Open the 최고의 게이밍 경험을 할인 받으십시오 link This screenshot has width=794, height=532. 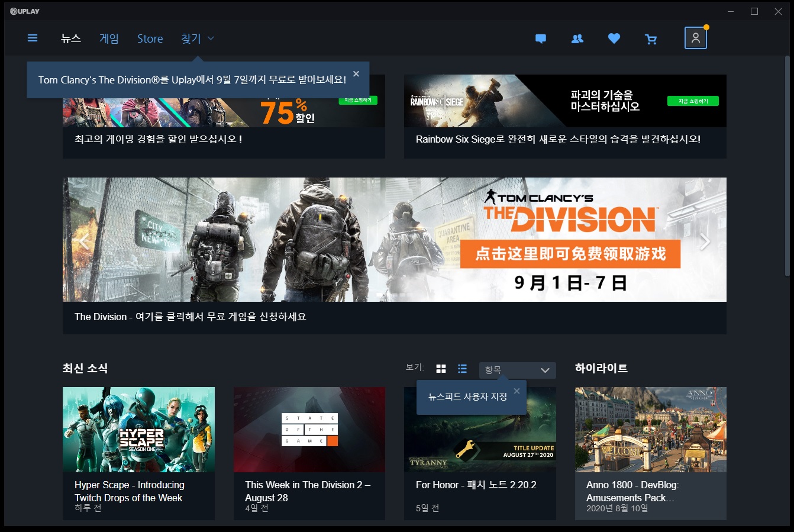[158, 139]
